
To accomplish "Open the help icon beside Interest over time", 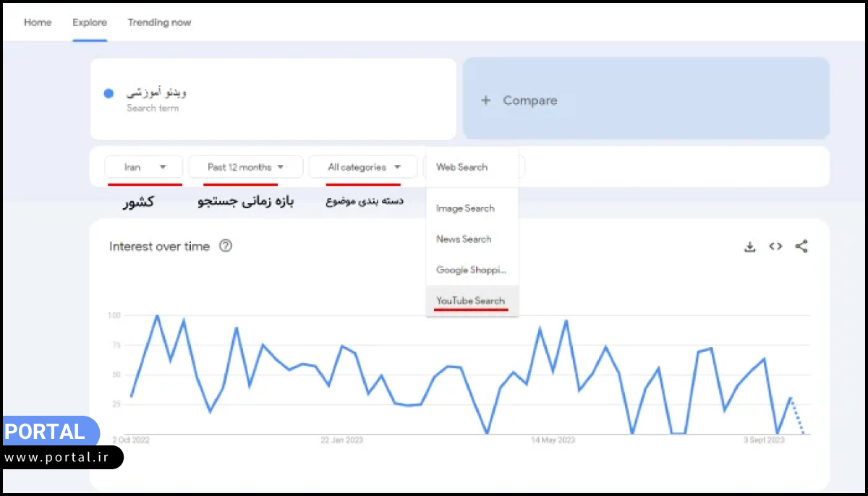I will [x=226, y=246].
